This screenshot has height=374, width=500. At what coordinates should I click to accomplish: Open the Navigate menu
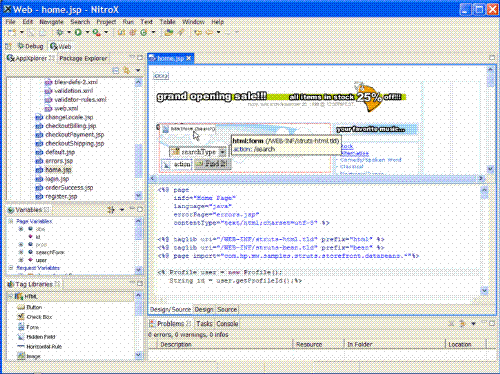(x=51, y=22)
